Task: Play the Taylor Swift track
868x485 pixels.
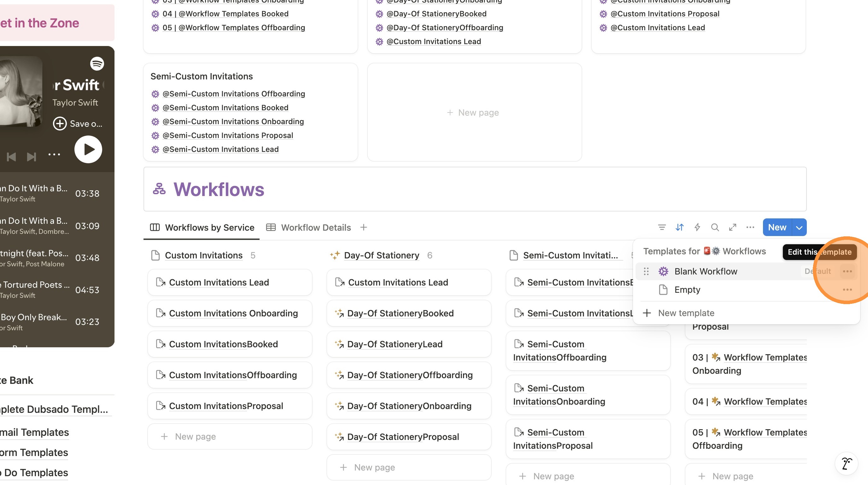Action: pyautogui.click(x=88, y=149)
